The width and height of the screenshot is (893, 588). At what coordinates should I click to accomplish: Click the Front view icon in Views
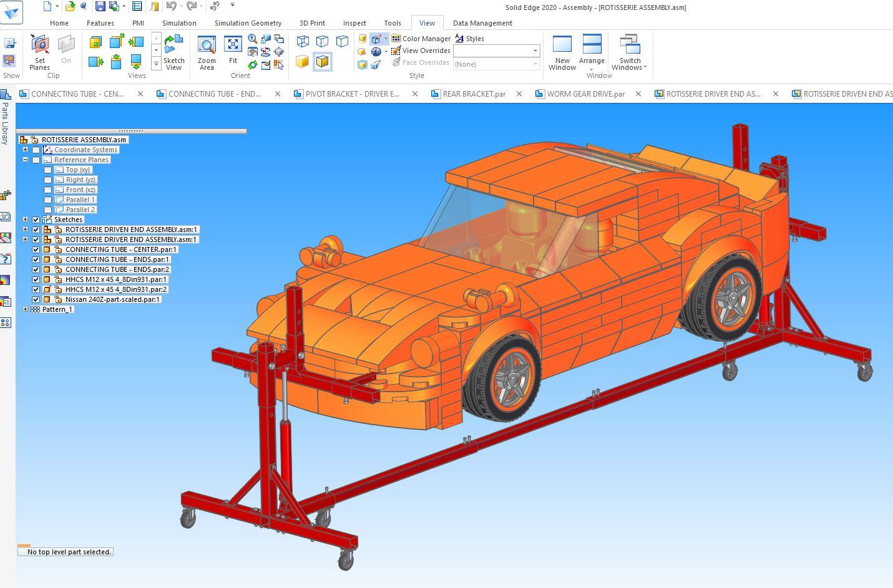(x=95, y=42)
